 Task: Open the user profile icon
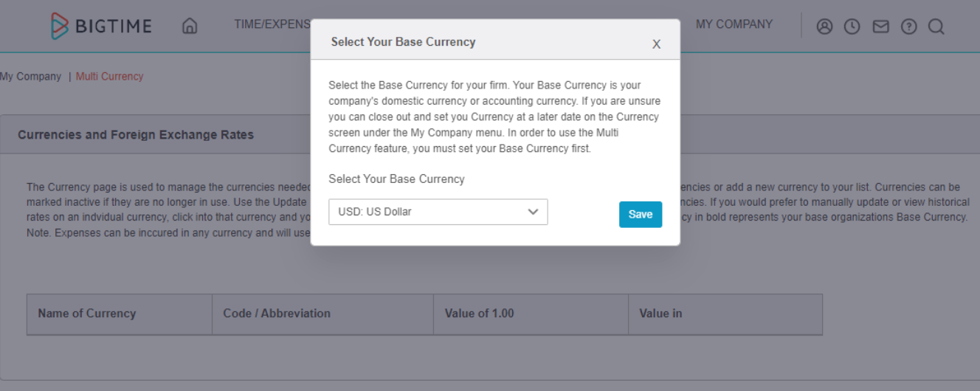pos(824,27)
